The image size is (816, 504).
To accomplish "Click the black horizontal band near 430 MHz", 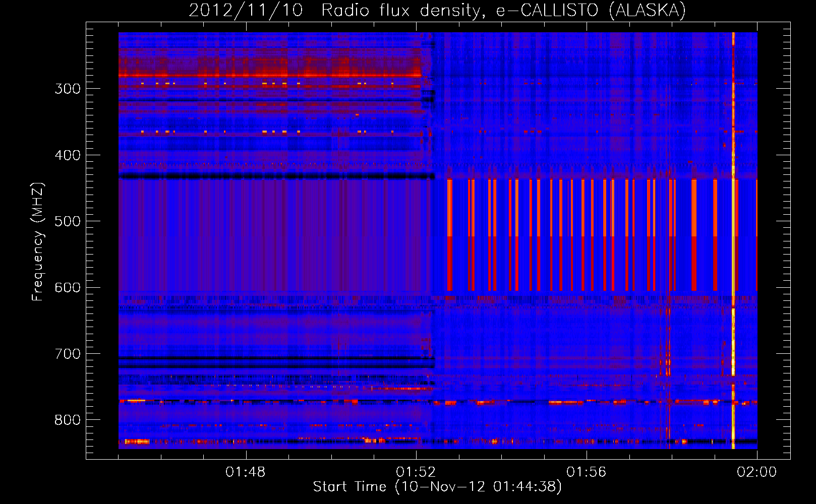I will (x=276, y=176).
